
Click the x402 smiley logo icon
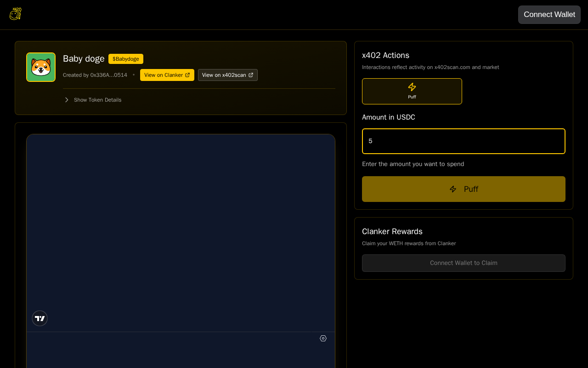pos(15,14)
